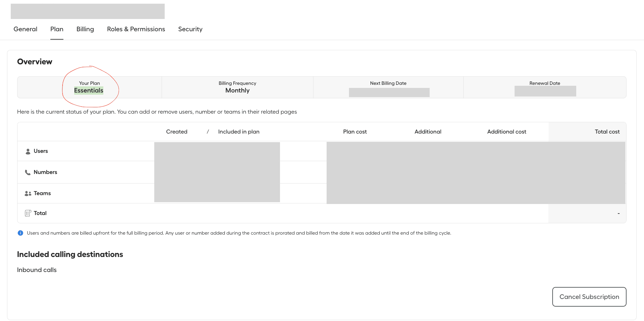
Task: Open the Billing tab
Action: click(x=85, y=29)
